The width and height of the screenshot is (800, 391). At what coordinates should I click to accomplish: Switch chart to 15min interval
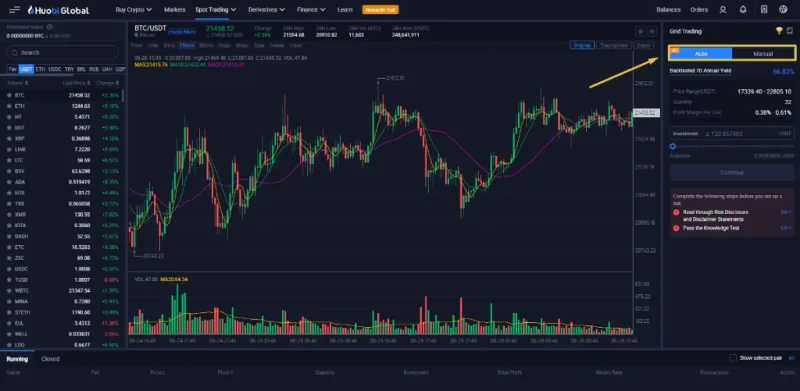187,45
